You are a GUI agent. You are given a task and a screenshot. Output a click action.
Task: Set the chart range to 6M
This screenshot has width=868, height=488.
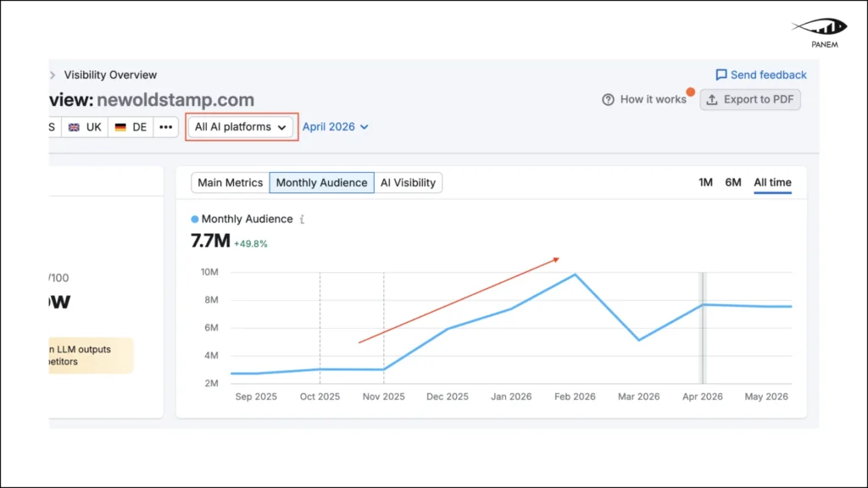click(x=733, y=182)
